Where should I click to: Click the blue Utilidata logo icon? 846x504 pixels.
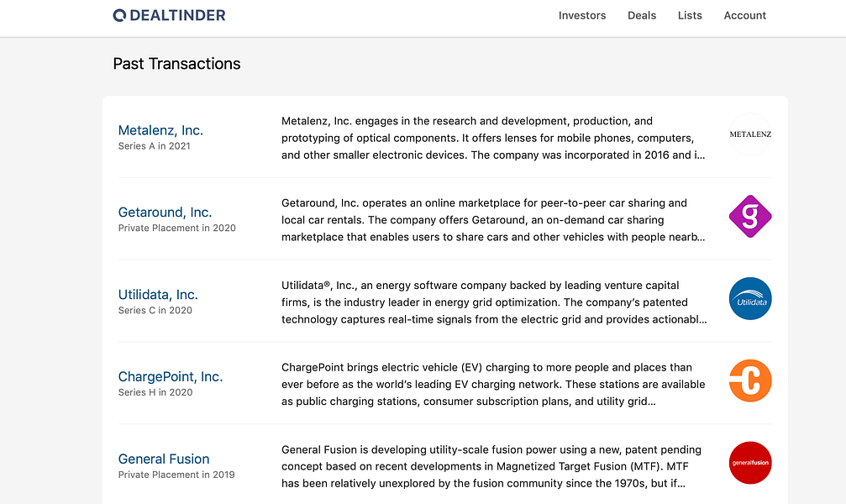(x=750, y=298)
